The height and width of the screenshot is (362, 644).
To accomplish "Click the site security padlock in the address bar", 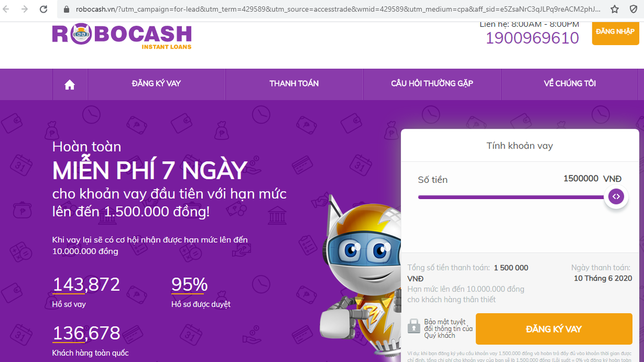I will [x=65, y=9].
